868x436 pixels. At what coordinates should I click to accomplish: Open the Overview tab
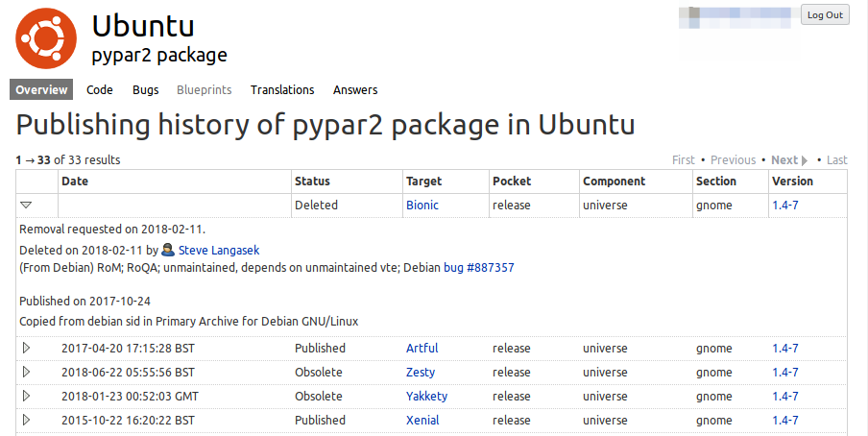click(41, 89)
